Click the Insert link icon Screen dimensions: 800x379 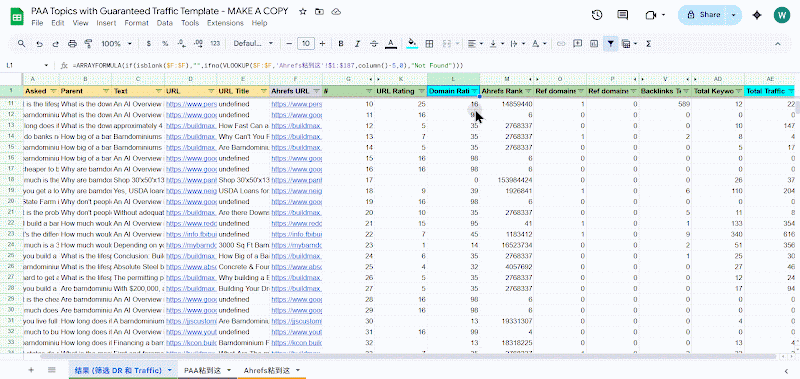tap(561, 44)
